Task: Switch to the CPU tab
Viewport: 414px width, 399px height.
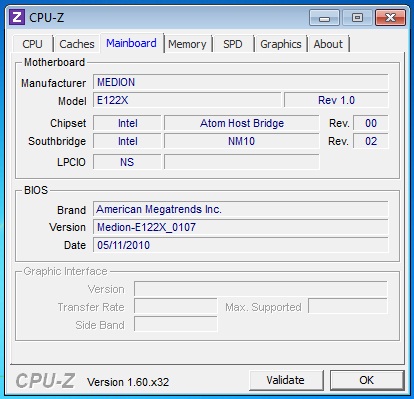Action: pos(33,44)
